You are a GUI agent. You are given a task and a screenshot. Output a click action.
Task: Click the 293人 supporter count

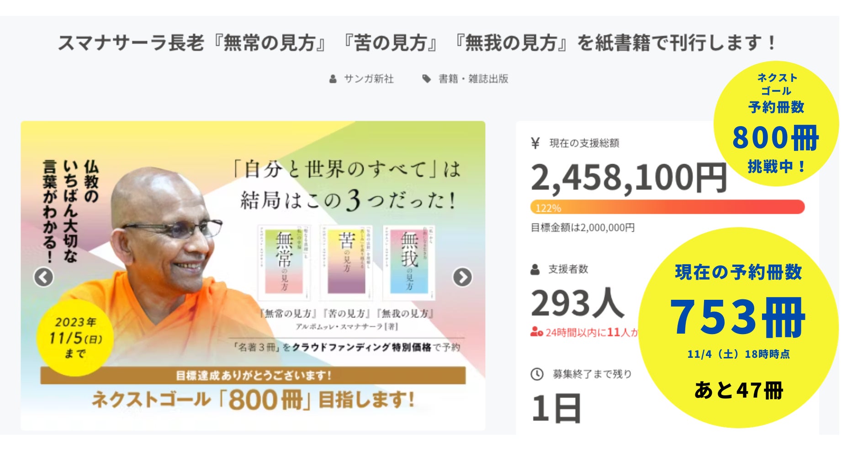pyautogui.click(x=577, y=303)
